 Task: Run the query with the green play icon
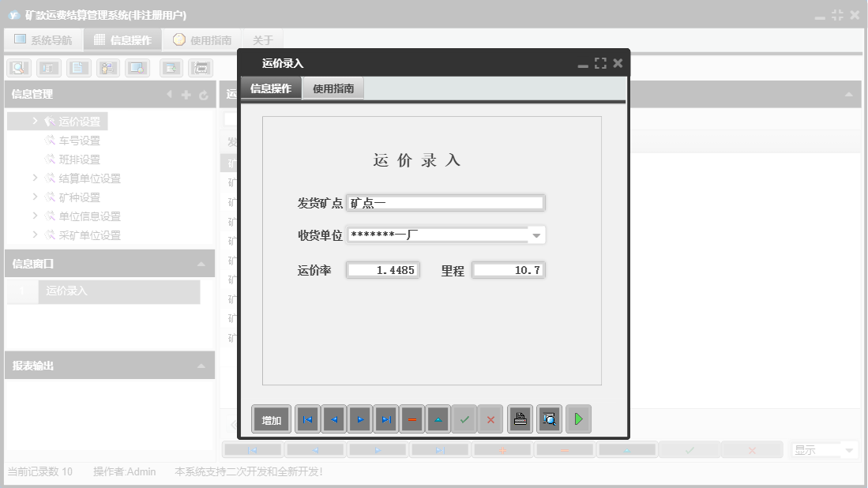tap(578, 419)
